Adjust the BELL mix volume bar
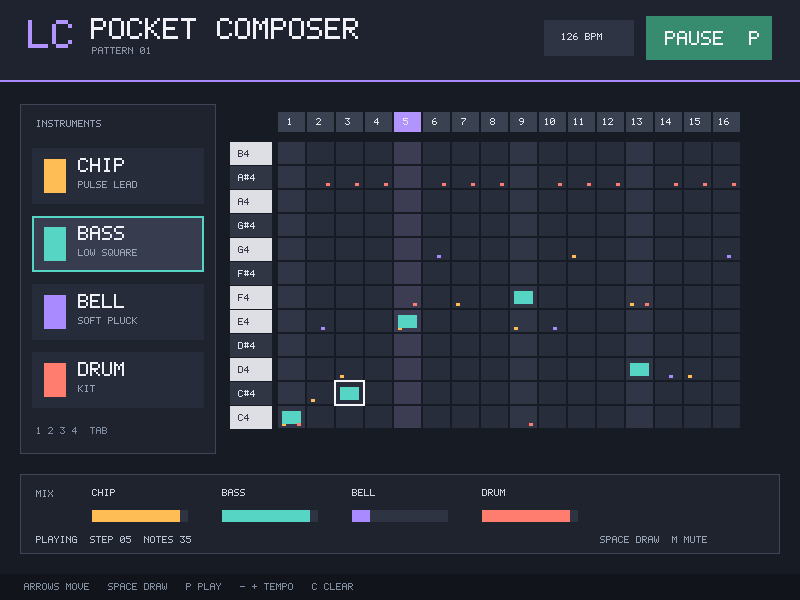The width and height of the screenshot is (800, 600). click(x=400, y=516)
